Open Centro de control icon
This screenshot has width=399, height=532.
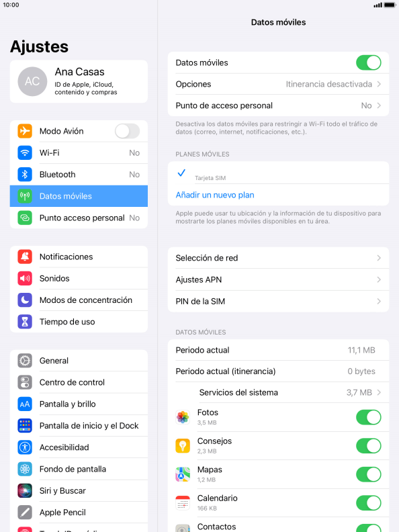point(25,382)
